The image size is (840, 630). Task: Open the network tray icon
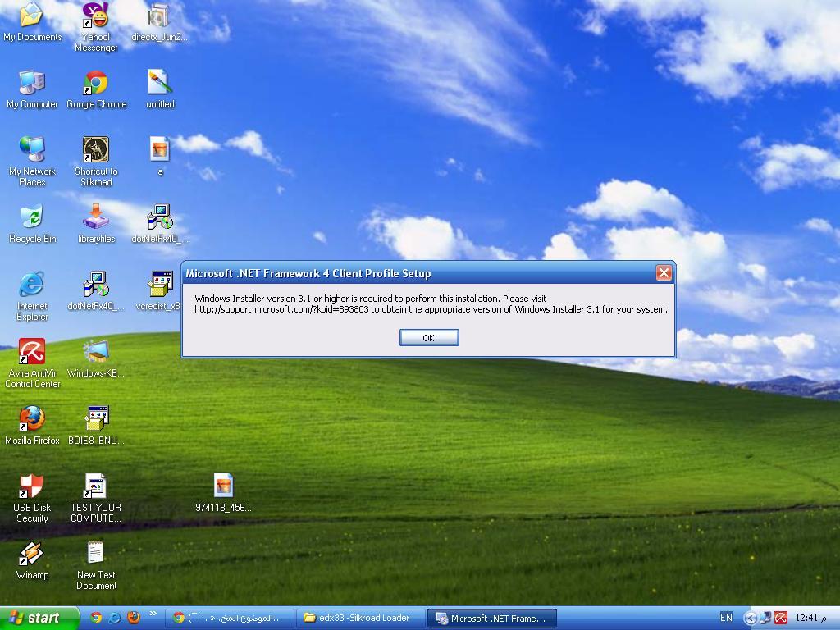(x=765, y=619)
